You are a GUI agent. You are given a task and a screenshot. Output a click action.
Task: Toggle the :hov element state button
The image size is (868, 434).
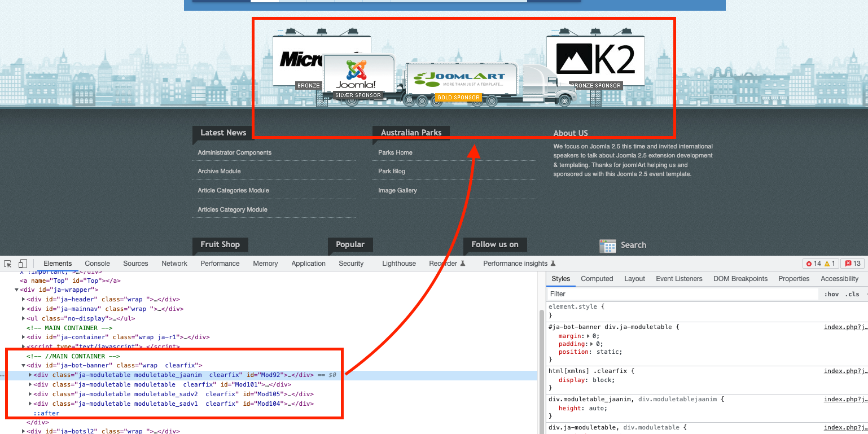831,294
